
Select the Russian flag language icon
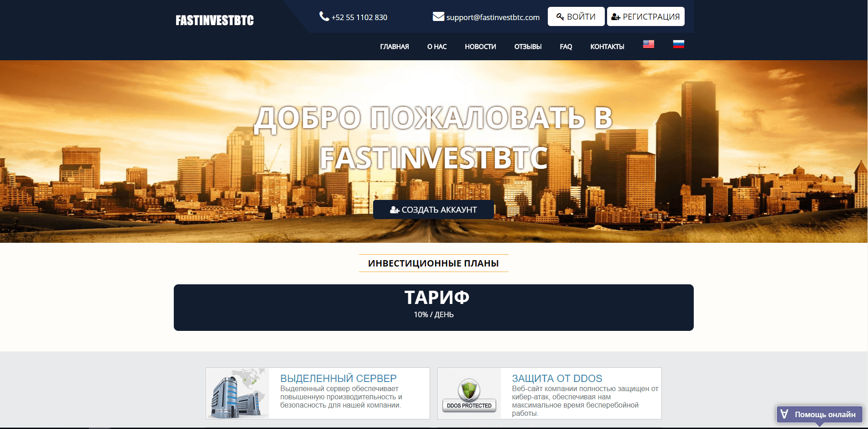[x=679, y=44]
